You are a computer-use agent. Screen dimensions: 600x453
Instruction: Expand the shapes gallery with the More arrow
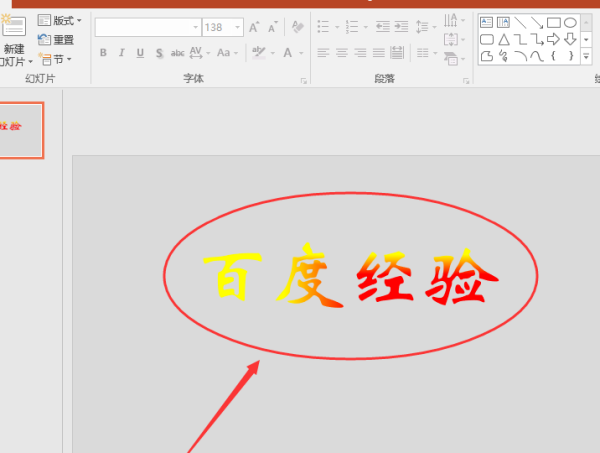click(586, 58)
